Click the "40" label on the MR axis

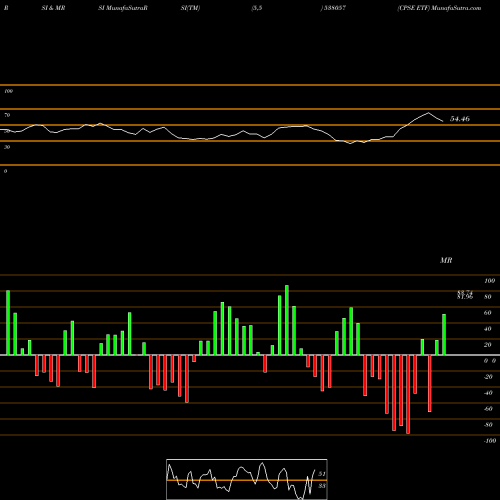(488, 329)
